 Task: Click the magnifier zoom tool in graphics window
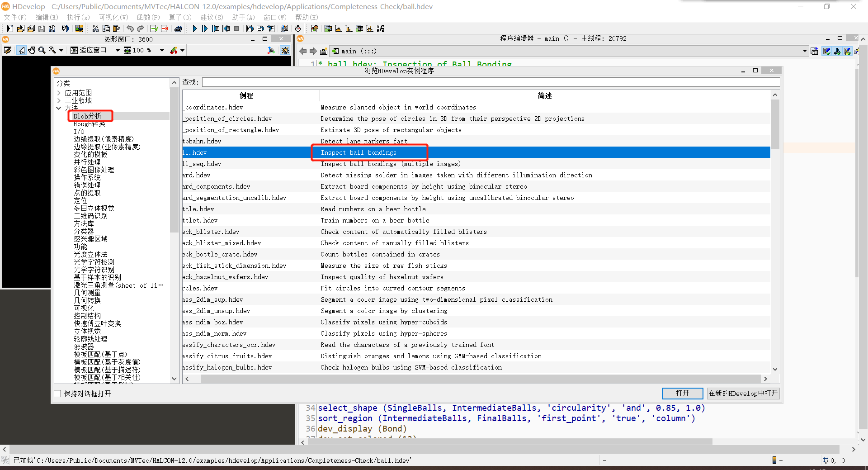tap(42, 50)
